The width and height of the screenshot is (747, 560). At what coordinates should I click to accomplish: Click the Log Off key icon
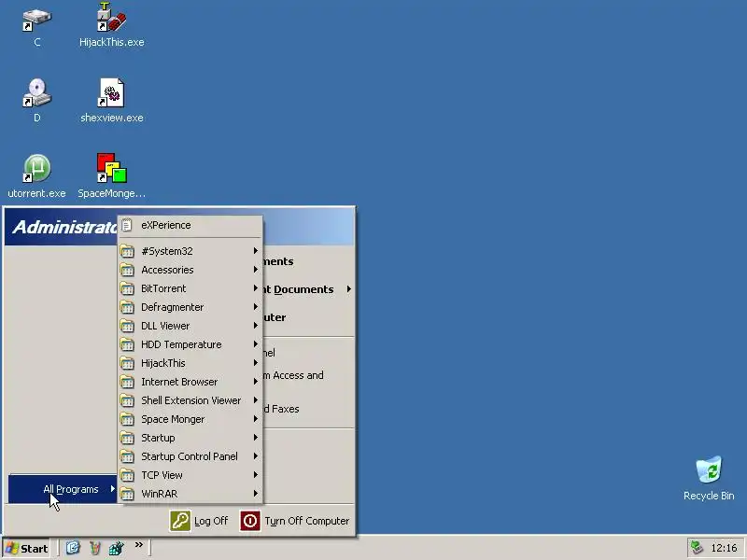(180, 521)
